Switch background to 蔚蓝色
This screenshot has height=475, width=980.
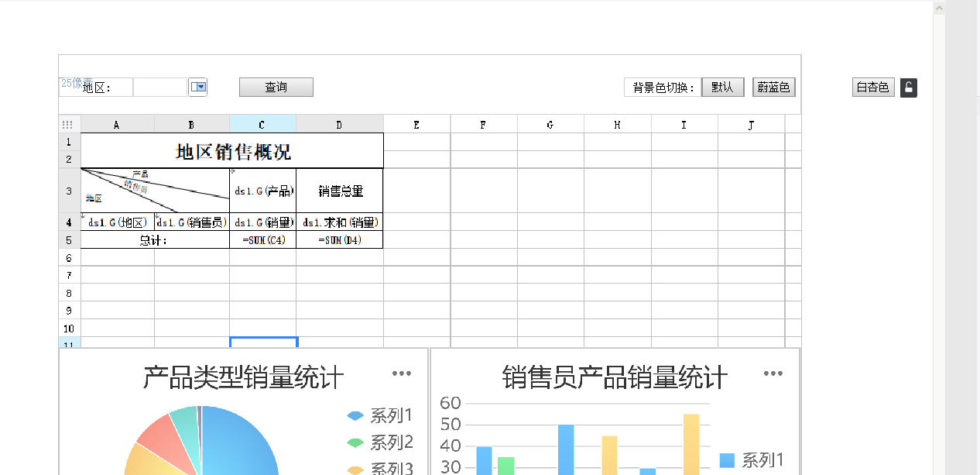click(x=774, y=88)
